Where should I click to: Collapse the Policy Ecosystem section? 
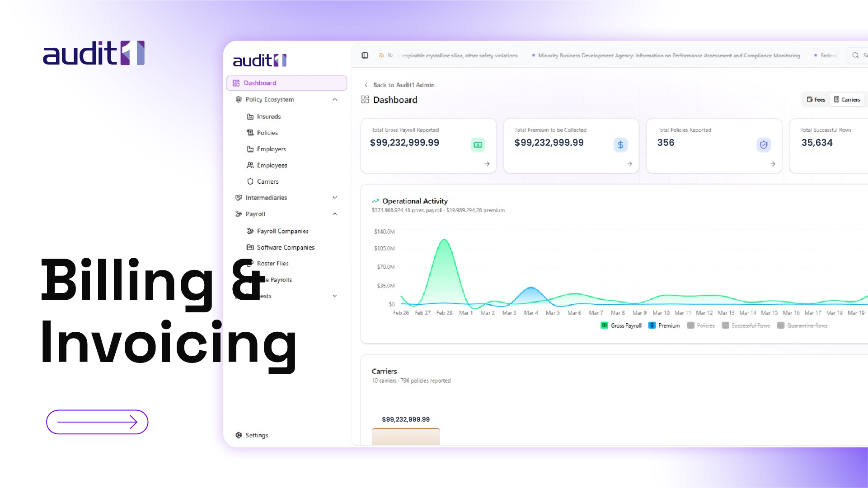335,99
